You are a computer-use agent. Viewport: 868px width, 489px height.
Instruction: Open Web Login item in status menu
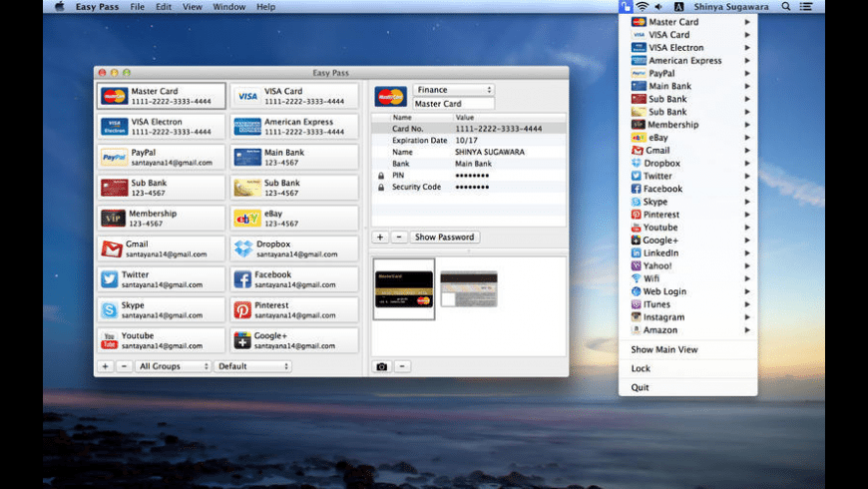688,291
